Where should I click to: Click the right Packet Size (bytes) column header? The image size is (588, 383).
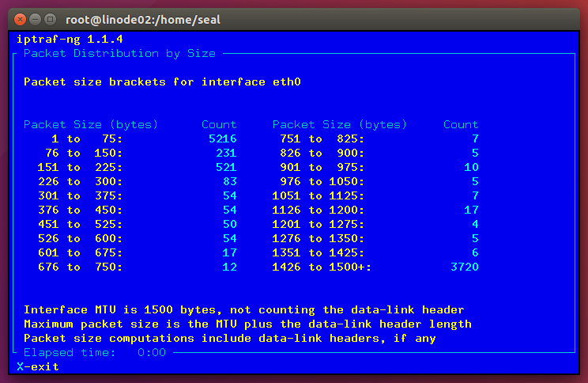[340, 125]
